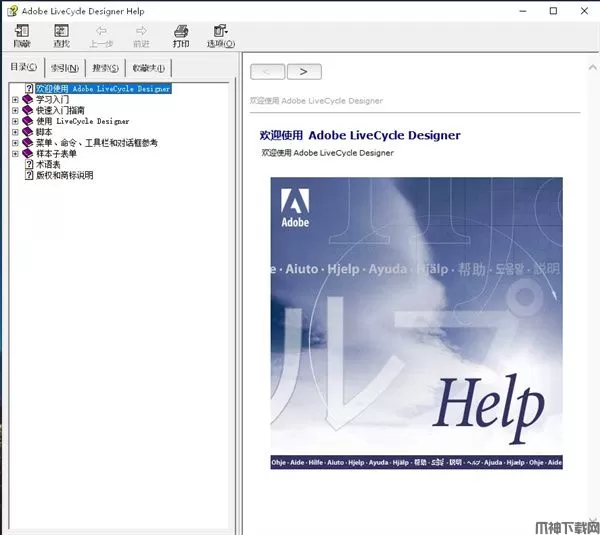Click the book icon beside 菜单、命令、工具栏和对话框参考

click(28, 143)
